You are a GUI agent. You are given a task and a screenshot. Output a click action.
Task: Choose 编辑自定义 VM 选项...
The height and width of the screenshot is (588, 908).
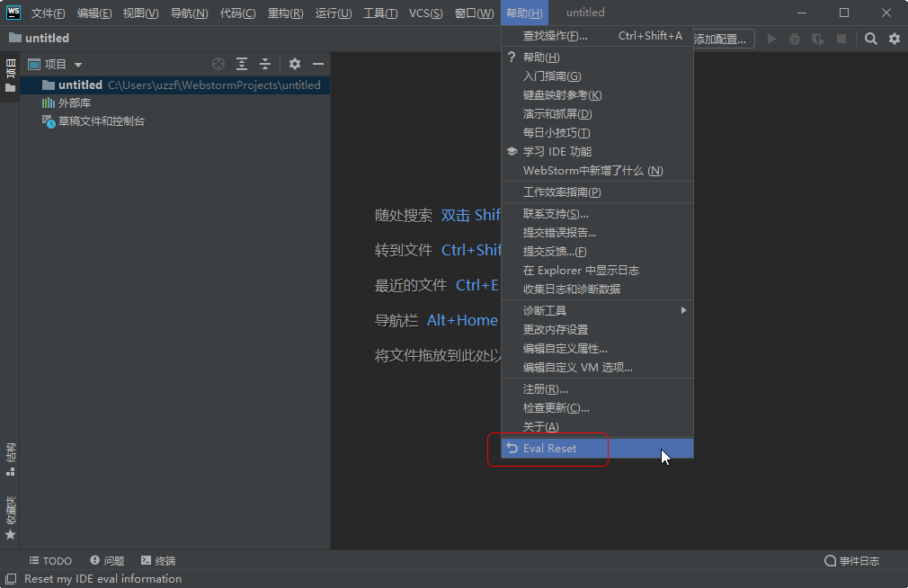pos(597,368)
